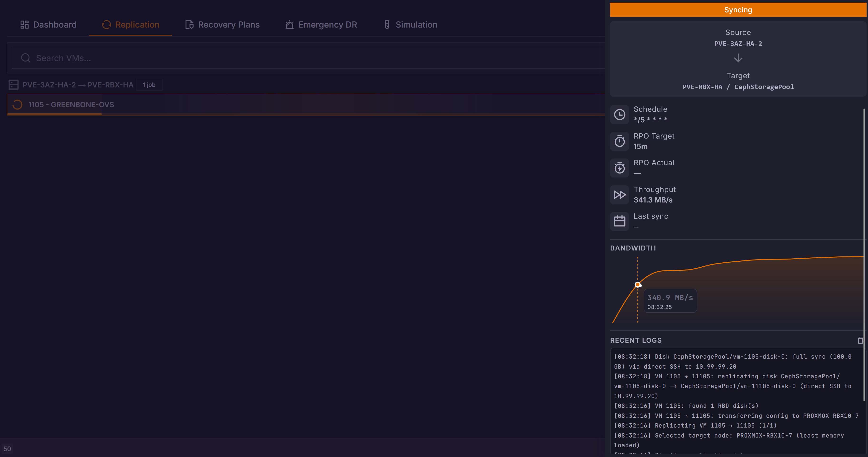The height and width of the screenshot is (457, 868).
Task: Click the Schedule clock icon
Action: [619, 115]
